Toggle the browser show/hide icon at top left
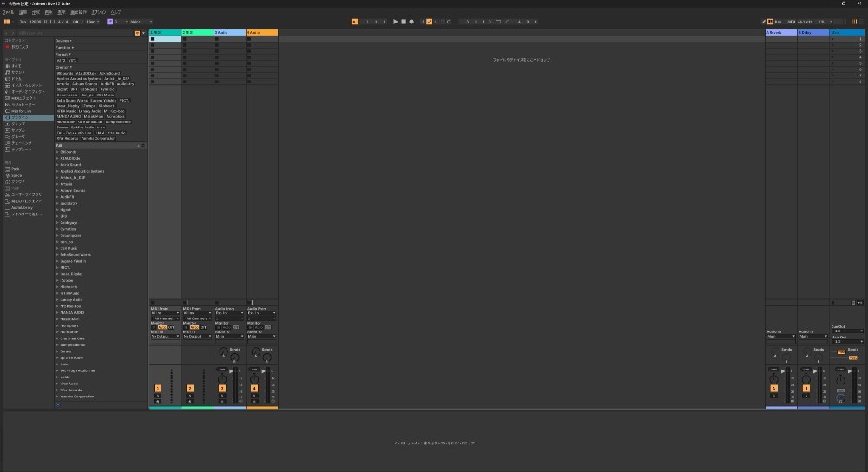868x472 pixels. 7,22
